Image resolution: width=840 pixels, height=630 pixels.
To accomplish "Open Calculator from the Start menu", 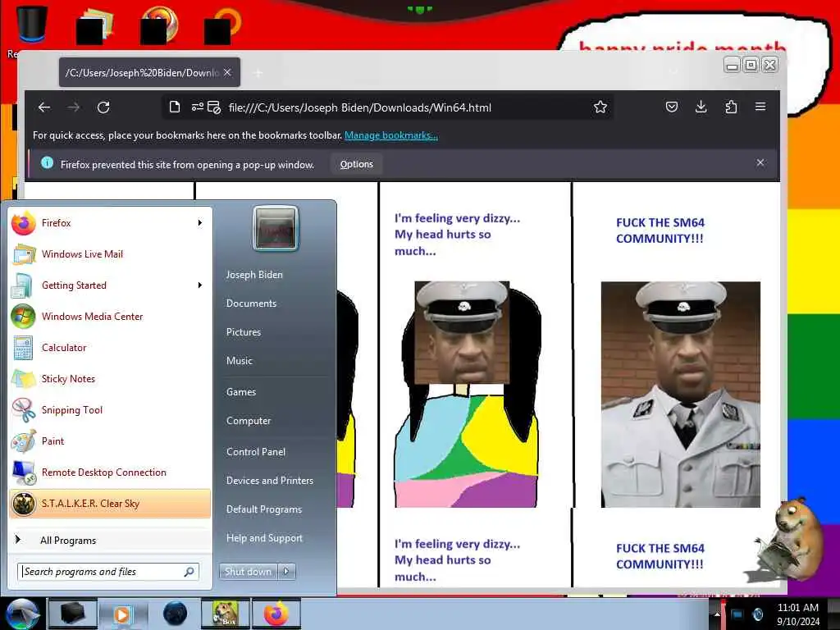I will point(110,348).
